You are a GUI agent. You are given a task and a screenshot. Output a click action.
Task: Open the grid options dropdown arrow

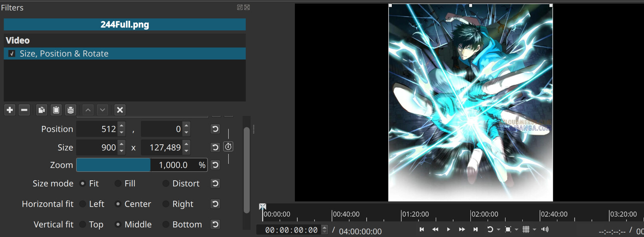pos(534,230)
